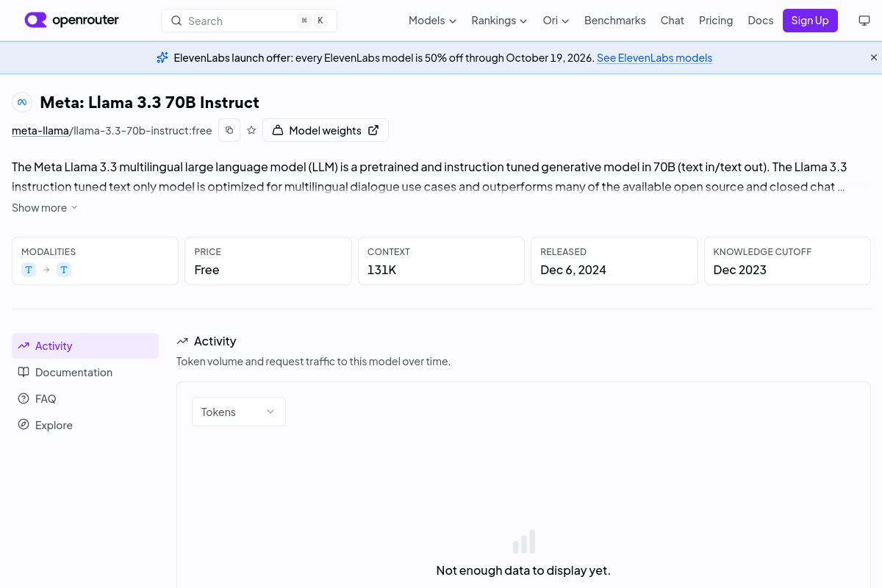The width and height of the screenshot is (882, 588).
Task: Click the Meta: Llama 3.3 70B Instruct heading
Action: coord(149,102)
